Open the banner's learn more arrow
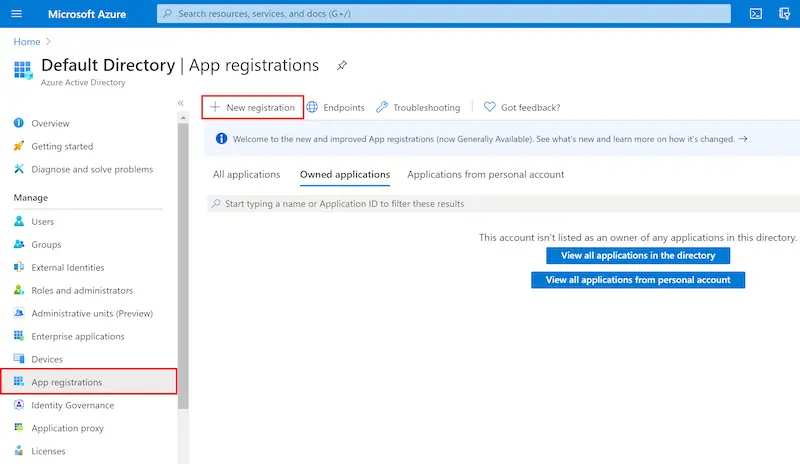 click(x=743, y=138)
